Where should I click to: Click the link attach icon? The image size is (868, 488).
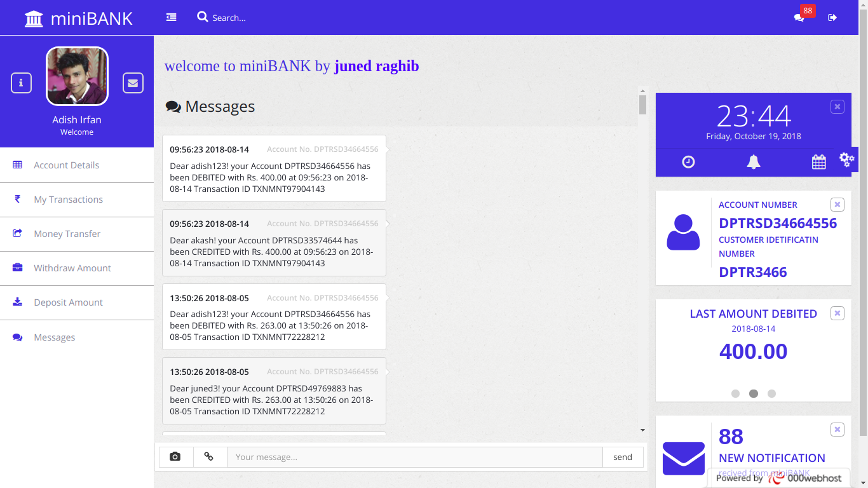[209, 457]
